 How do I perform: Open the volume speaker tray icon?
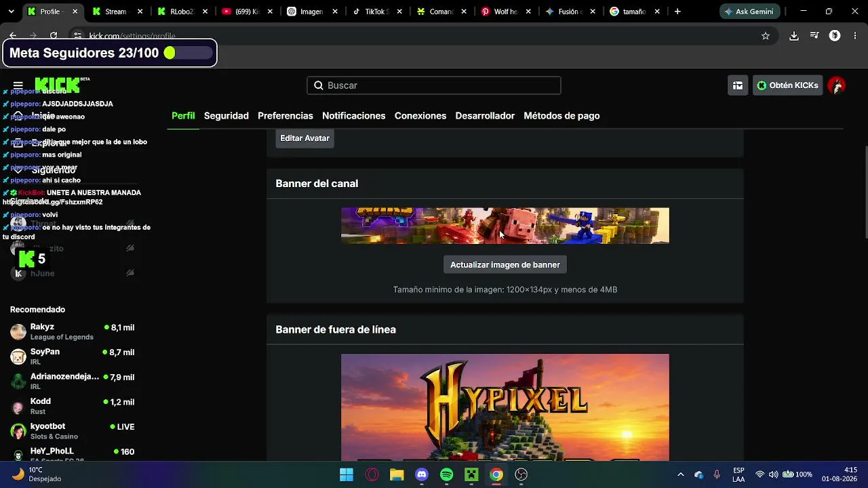[x=773, y=474]
